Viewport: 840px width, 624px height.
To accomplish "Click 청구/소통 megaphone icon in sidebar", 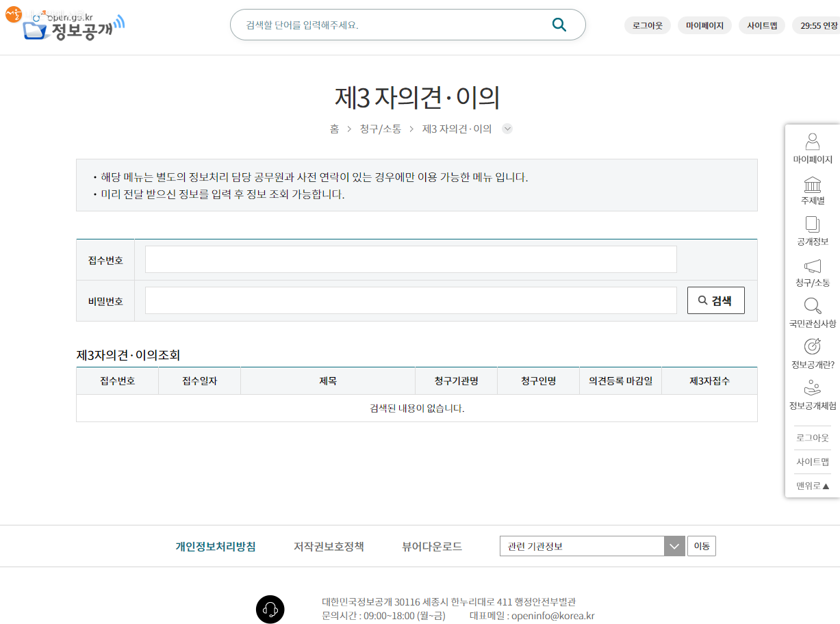I will point(813,266).
